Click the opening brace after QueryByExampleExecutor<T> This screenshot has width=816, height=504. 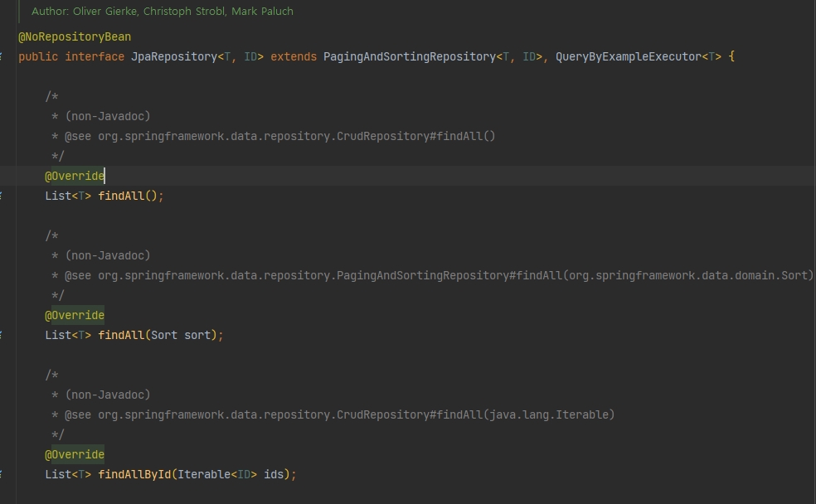click(x=731, y=56)
